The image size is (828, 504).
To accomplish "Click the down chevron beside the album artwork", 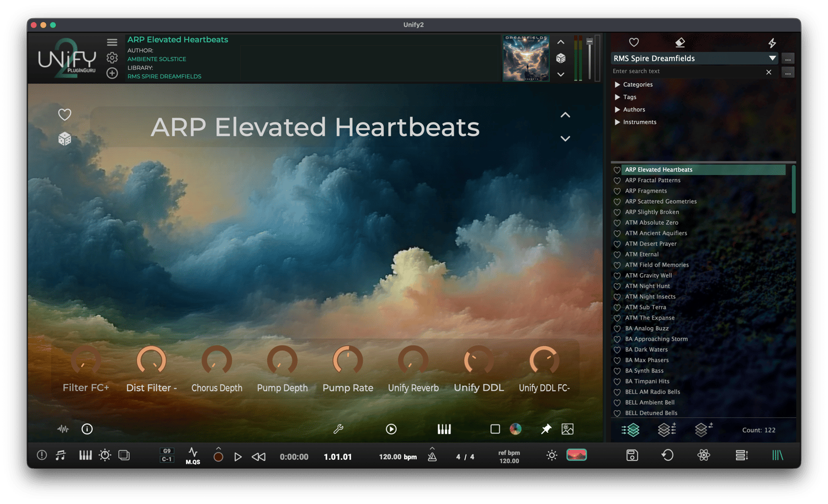I will 561,74.
